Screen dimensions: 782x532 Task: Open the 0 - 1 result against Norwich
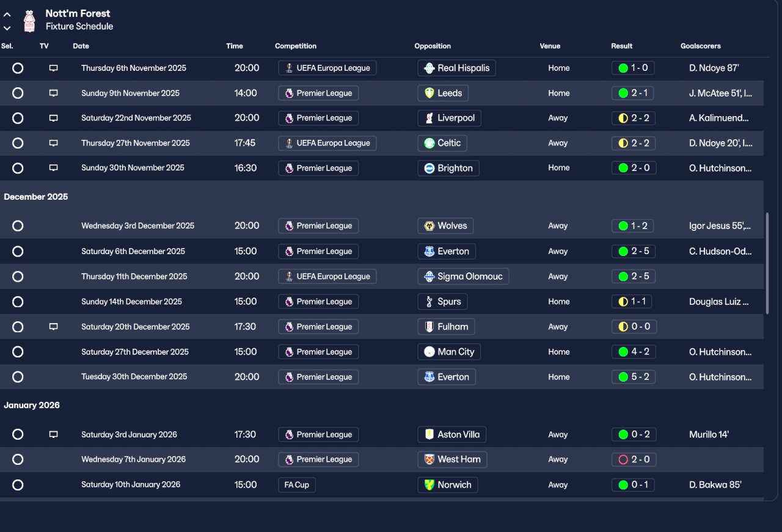point(634,485)
